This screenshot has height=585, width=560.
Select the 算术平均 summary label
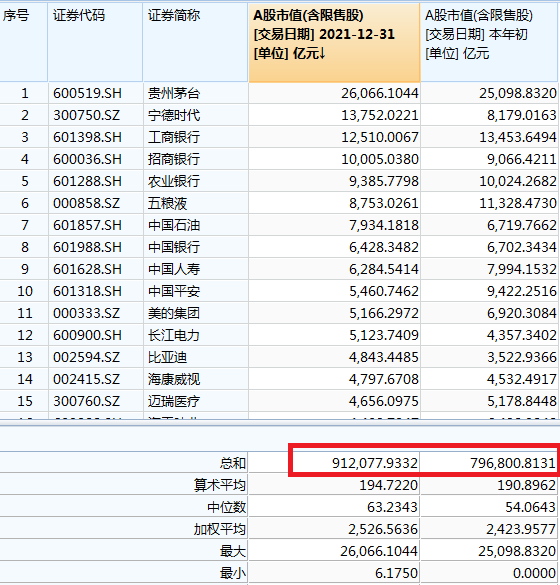click(x=220, y=485)
